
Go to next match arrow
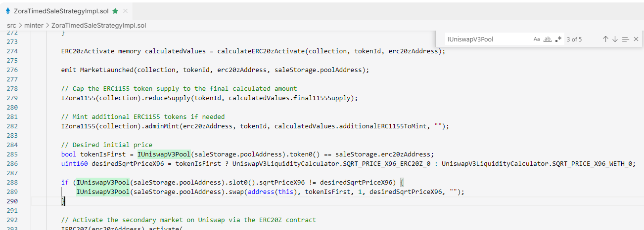click(615, 39)
